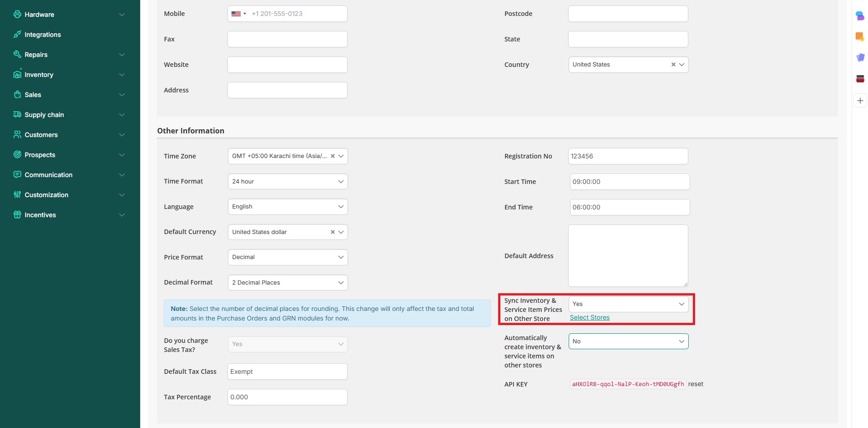Click the mobile country flag selector

(x=238, y=14)
